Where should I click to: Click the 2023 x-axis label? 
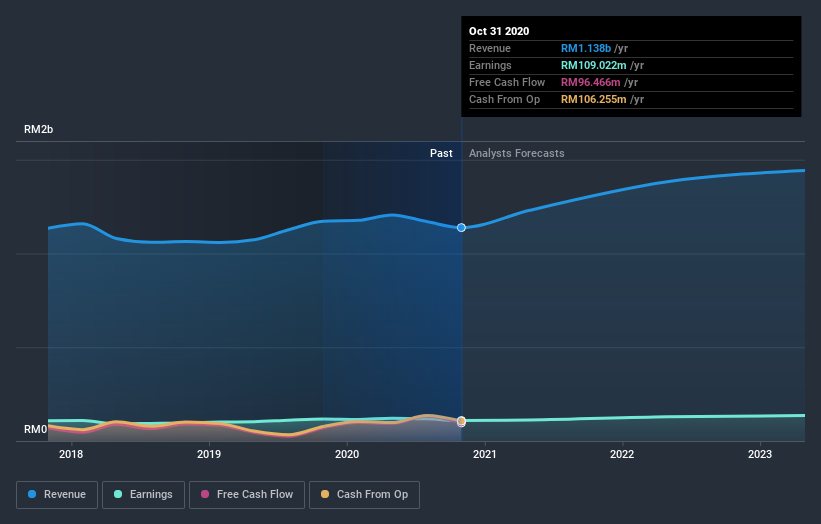click(x=760, y=454)
